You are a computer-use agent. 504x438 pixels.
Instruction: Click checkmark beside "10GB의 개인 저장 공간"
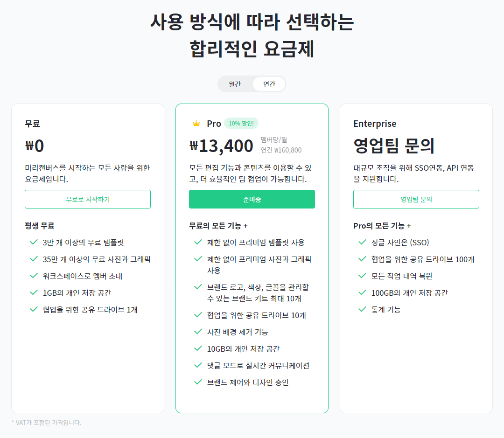pos(198,348)
